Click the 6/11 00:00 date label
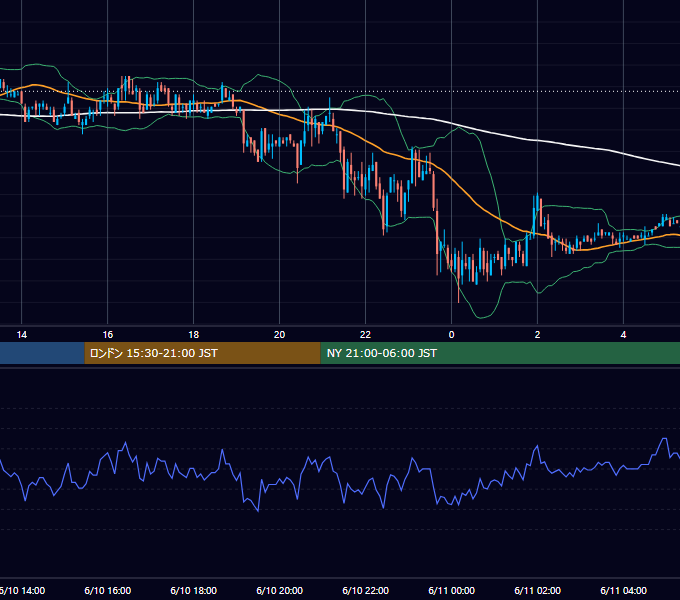This screenshot has height=600, width=680. pos(451,590)
